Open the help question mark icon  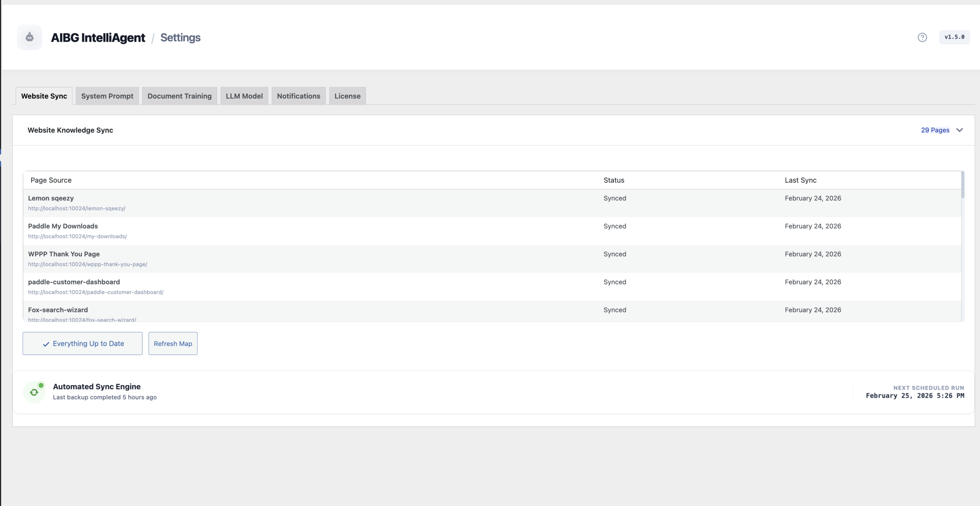[922, 37]
